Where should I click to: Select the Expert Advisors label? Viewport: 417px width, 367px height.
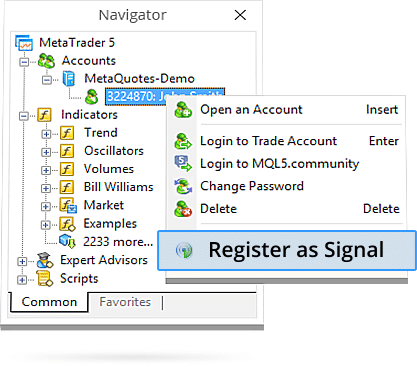[x=104, y=260]
